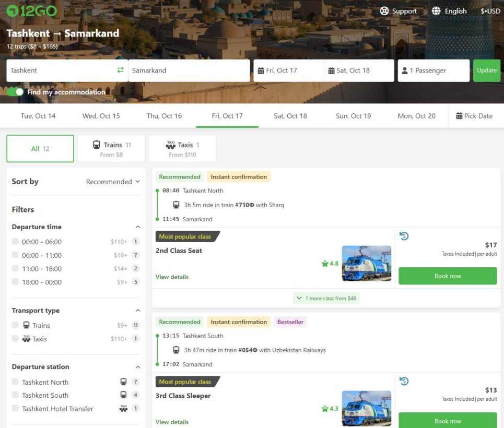Swap origin and destination with arrows icon
Image resolution: width=504 pixels, height=428 pixels.
pyautogui.click(x=121, y=70)
